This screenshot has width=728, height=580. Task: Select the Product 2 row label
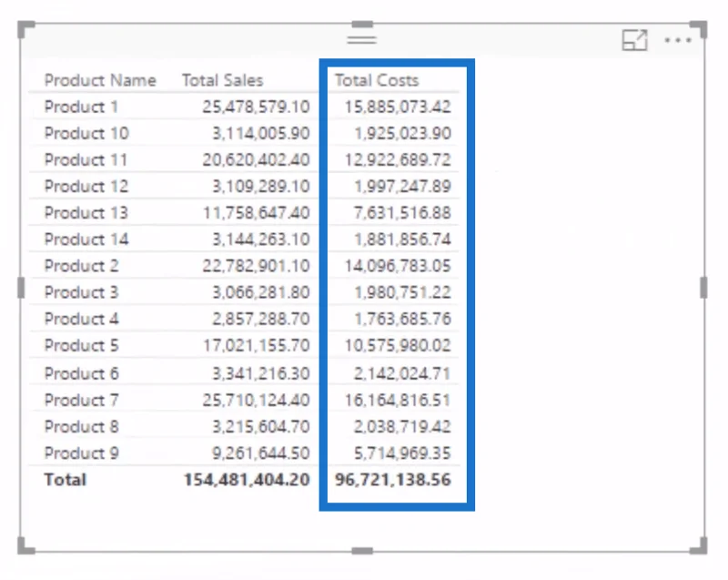pyautogui.click(x=81, y=266)
